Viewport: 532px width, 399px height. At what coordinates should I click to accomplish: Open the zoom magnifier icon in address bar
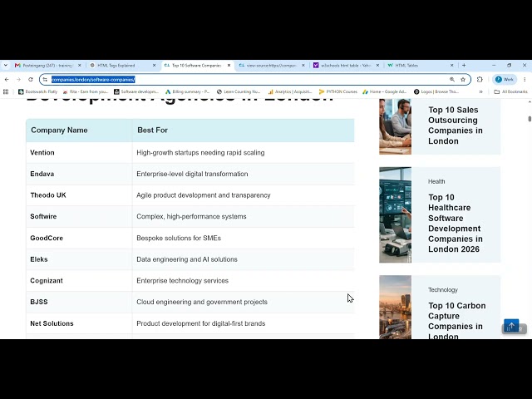pos(452,80)
